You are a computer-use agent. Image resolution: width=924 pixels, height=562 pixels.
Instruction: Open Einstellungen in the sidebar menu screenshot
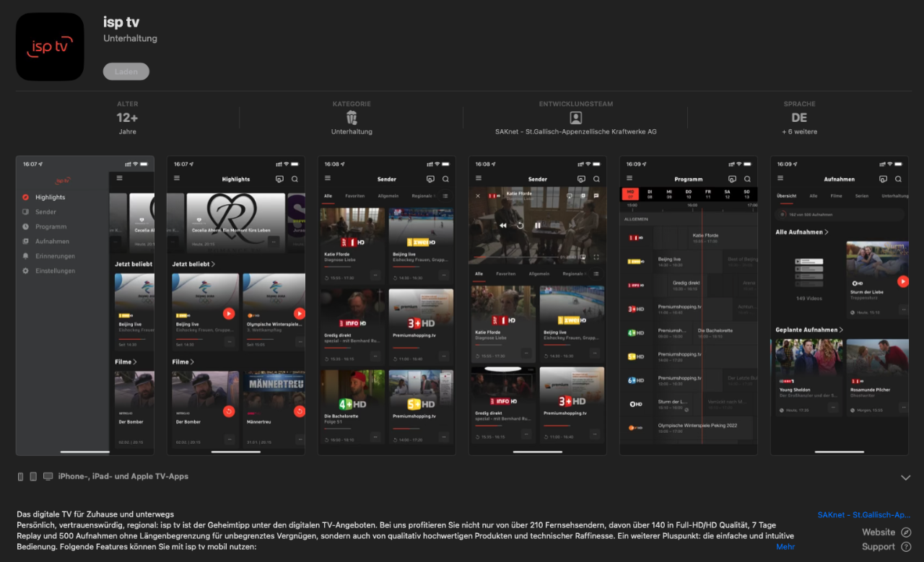click(55, 271)
